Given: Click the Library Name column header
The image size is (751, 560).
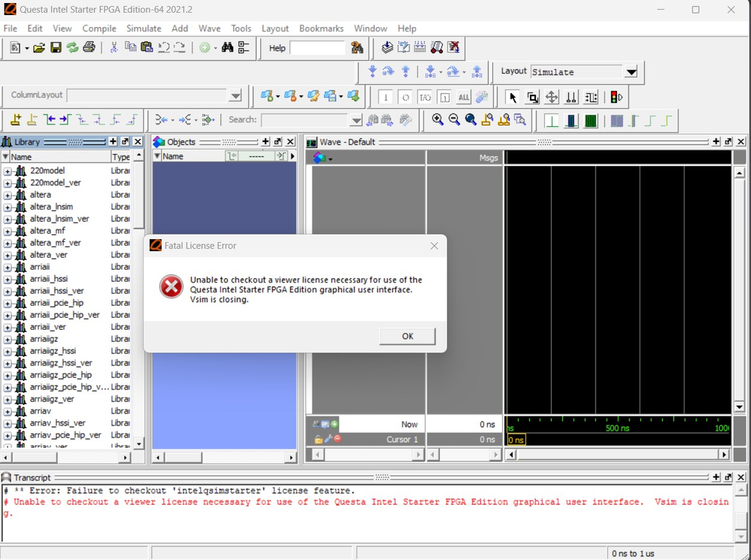Looking at the screenshot, I should [59, 156].
